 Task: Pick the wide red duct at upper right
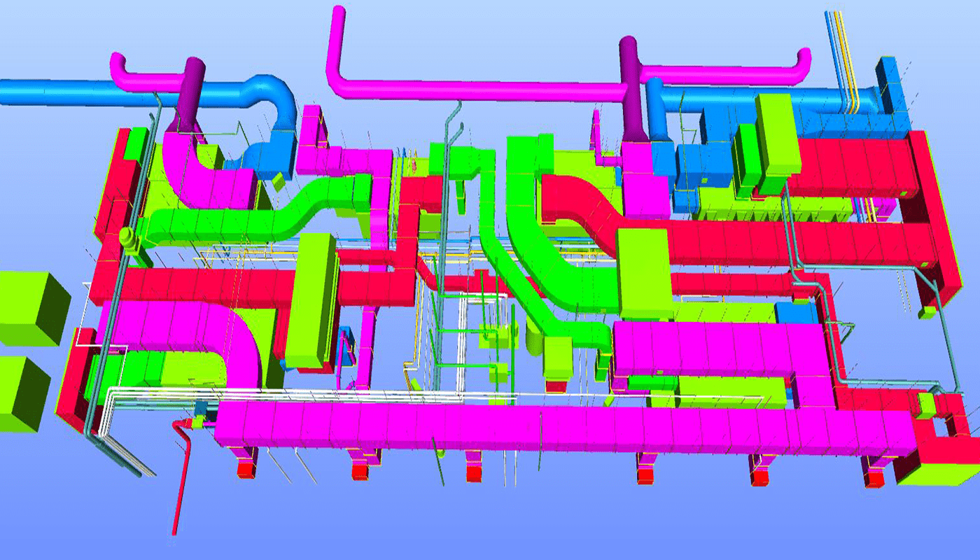[x=854, y=168]
